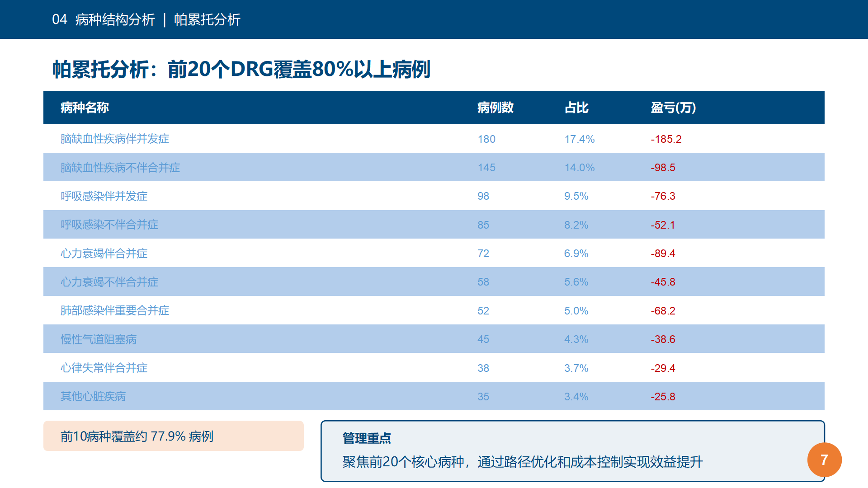Viewport: 868px width, 488px height.
Task: Click the 占比 column header
Action: (576, 108)
